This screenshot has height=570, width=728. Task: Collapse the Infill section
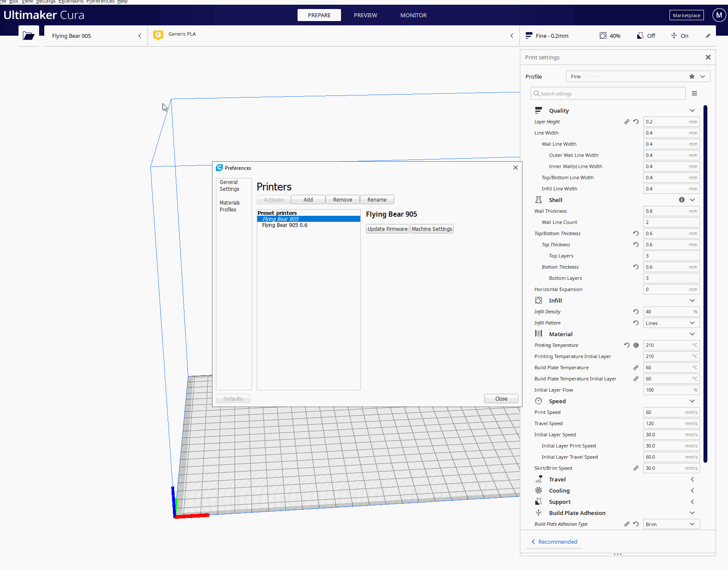click(692, 300)
